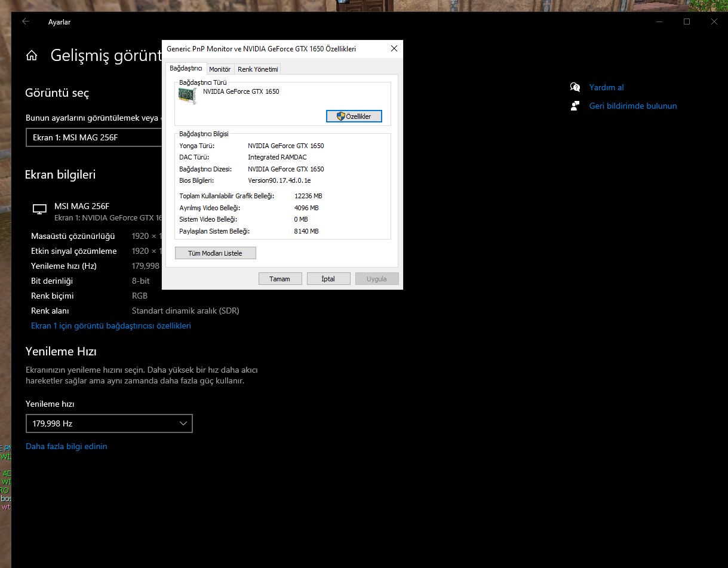
Task: Click the 8-bit Bit derinliği value
Action: (x=141, y=281)
